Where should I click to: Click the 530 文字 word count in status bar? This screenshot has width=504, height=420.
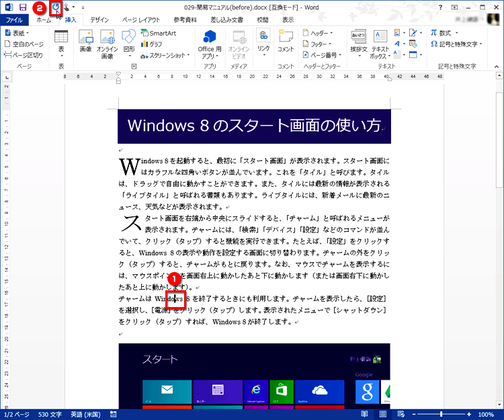point(50,415)
